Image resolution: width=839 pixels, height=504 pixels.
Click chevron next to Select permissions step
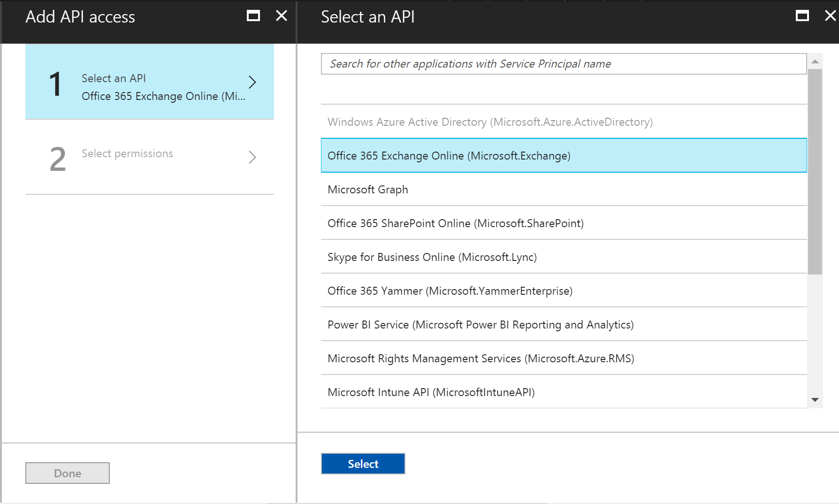(252, 157)
